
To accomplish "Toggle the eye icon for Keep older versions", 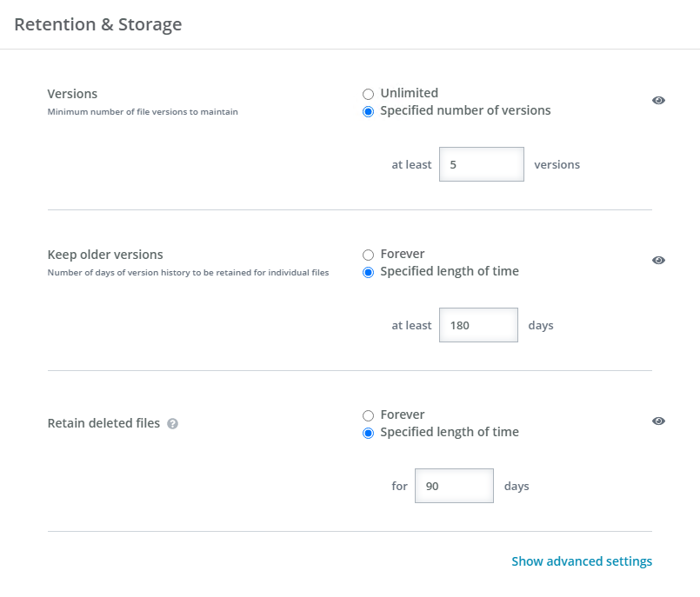I will pos(658,260).
